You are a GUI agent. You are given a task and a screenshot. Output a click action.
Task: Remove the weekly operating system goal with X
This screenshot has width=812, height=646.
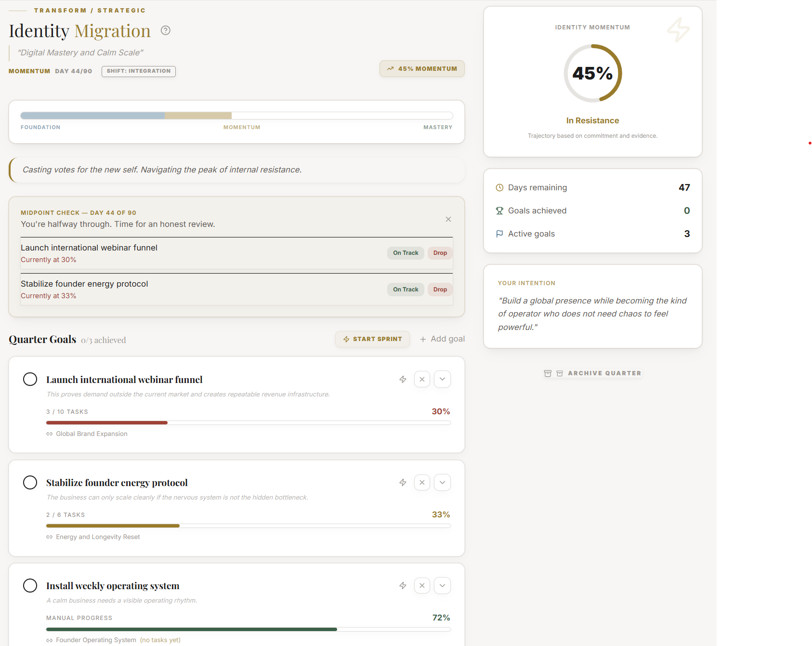(x=422, y=585)
